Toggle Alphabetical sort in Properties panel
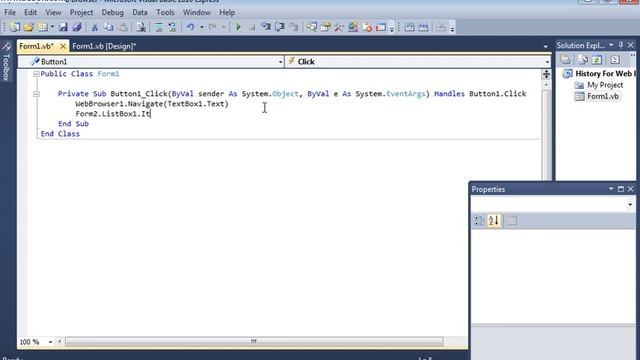The height and width of the screenshot is (360, 640). tap(494, 221)
